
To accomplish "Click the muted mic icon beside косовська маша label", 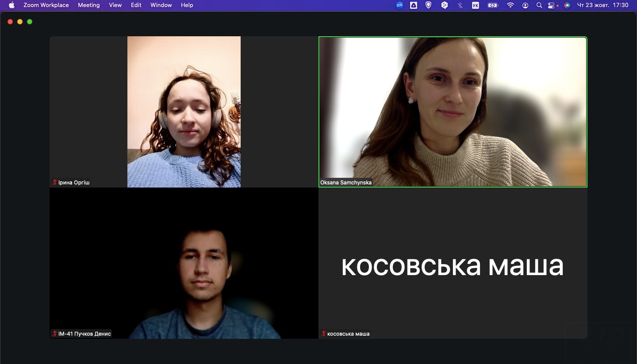I will coord(323,333).
